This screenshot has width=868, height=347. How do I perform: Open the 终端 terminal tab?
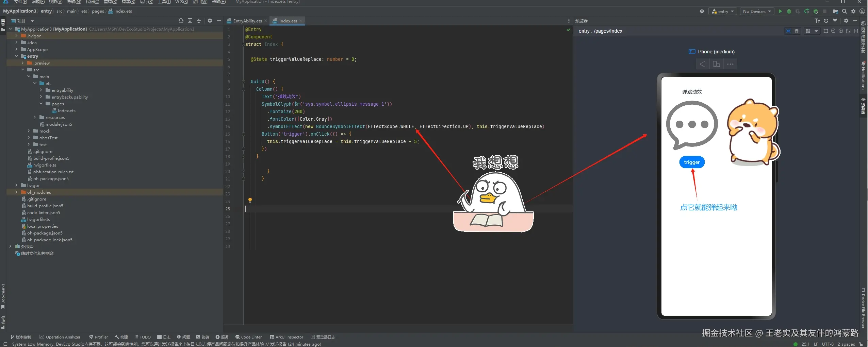[203, 337]
